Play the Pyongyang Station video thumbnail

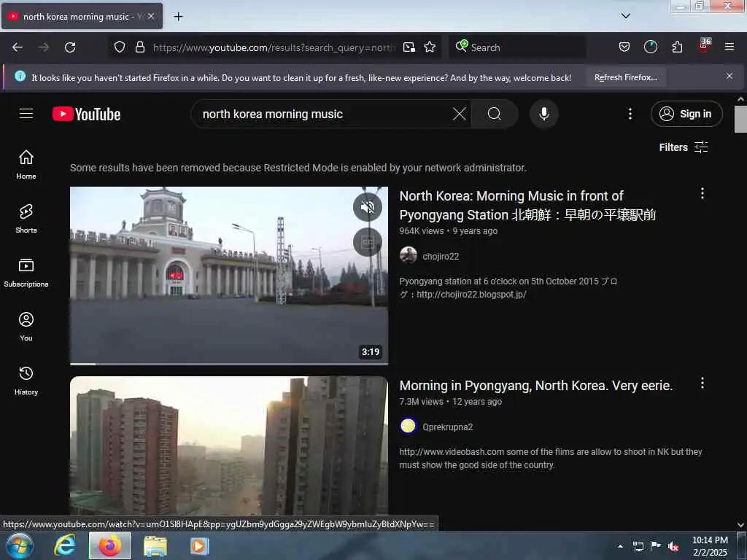[228, 275]
